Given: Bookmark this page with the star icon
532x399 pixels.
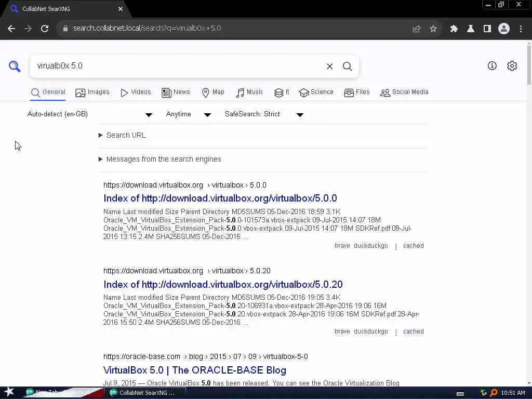Looking at the screenshot, I should pos(433,29).
